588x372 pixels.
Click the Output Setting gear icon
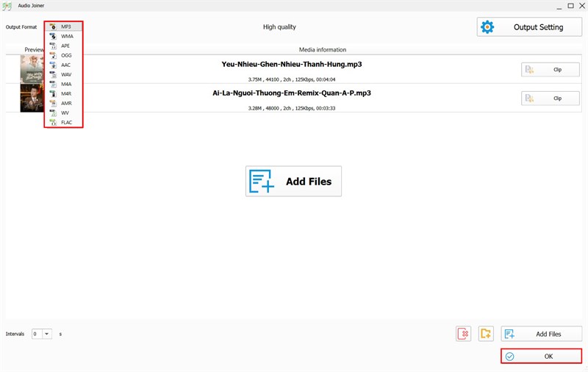[487, 27]
